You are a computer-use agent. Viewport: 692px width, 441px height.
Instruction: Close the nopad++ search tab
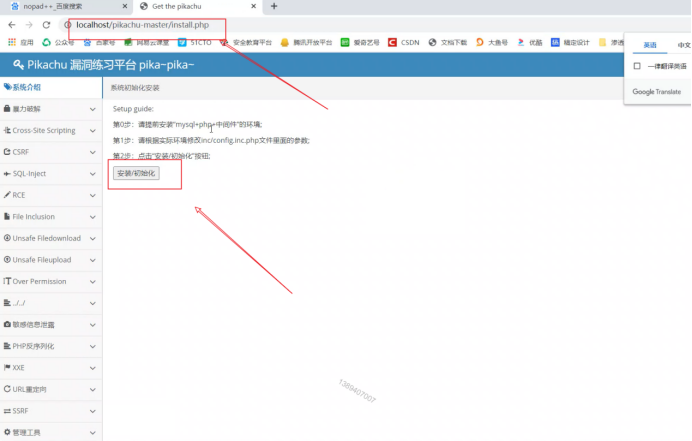click(x=125, y=6)
